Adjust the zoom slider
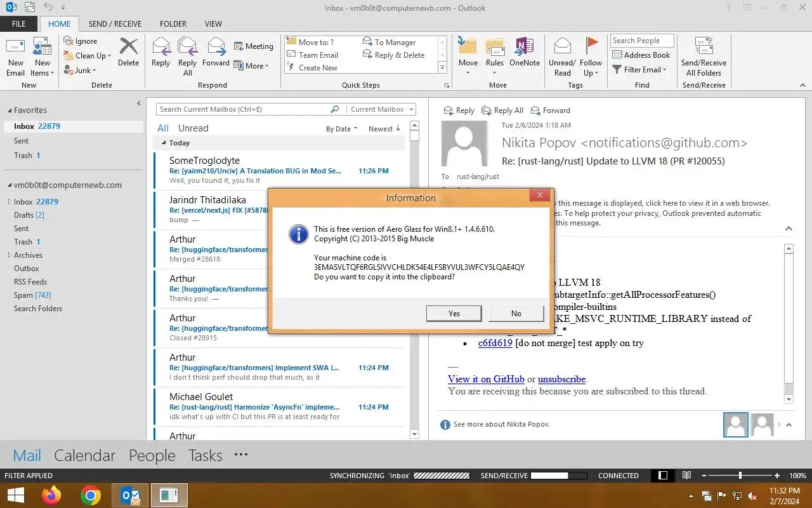The image size is (812, 508). coord(740,476)
